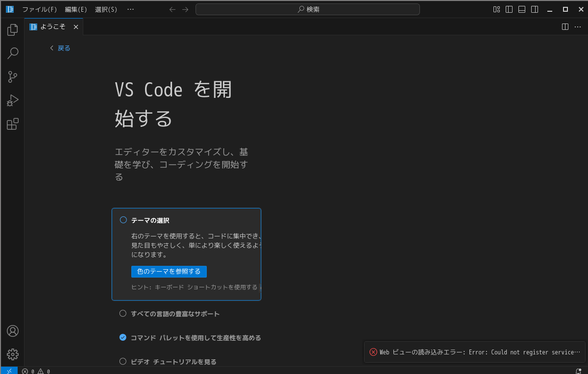Expand すべての言語の豊富なサポート step

tap(175, 314)
